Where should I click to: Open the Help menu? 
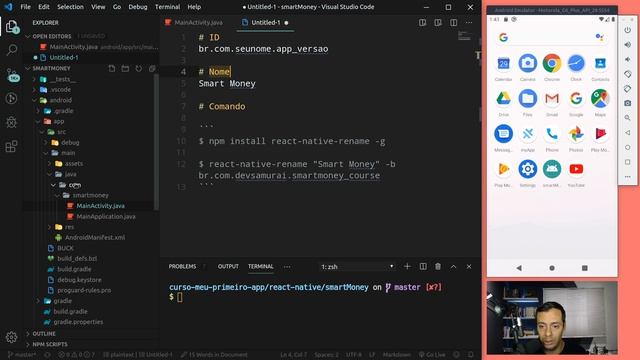(x=194, y=7)
